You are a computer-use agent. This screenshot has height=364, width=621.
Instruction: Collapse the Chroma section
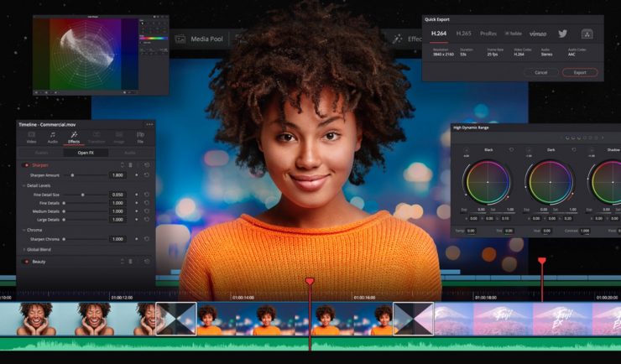coord(24,229)
